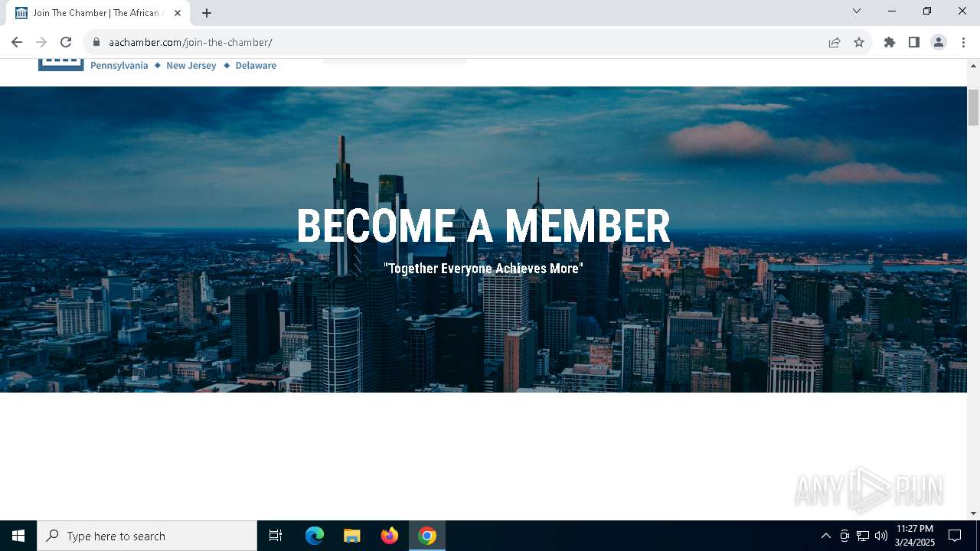Go back to the previous page
The image size is (980, 551).
click(x=17, y=42)
